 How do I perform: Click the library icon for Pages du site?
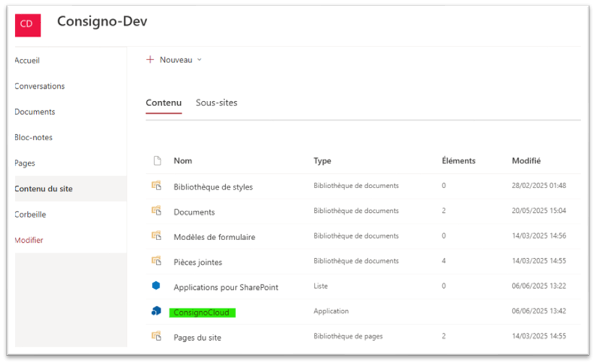156,336
